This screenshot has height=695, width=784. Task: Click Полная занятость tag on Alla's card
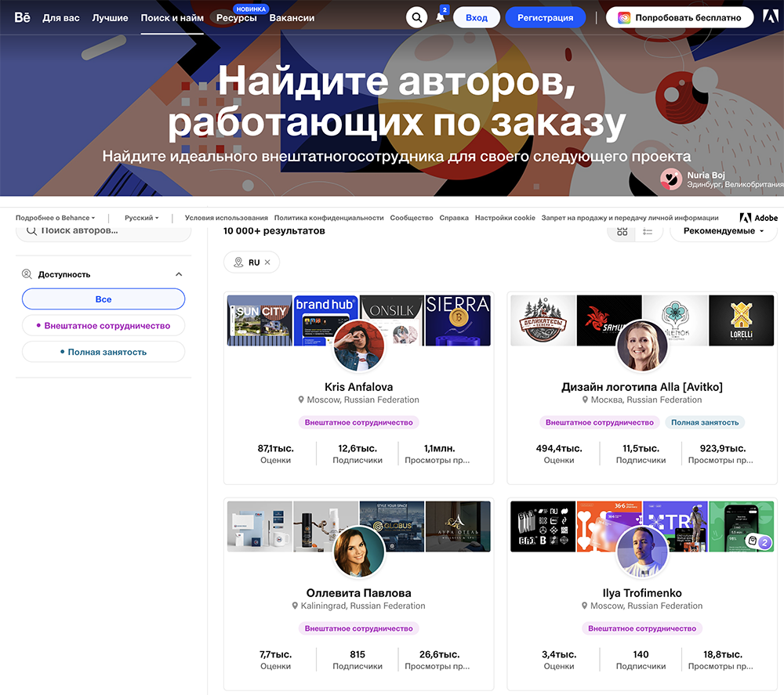705,422
